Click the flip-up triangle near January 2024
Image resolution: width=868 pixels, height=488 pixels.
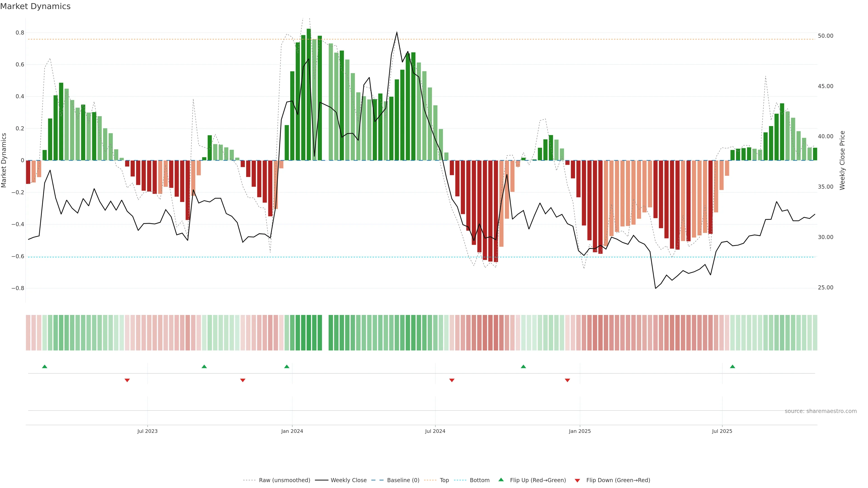[287, 366]
